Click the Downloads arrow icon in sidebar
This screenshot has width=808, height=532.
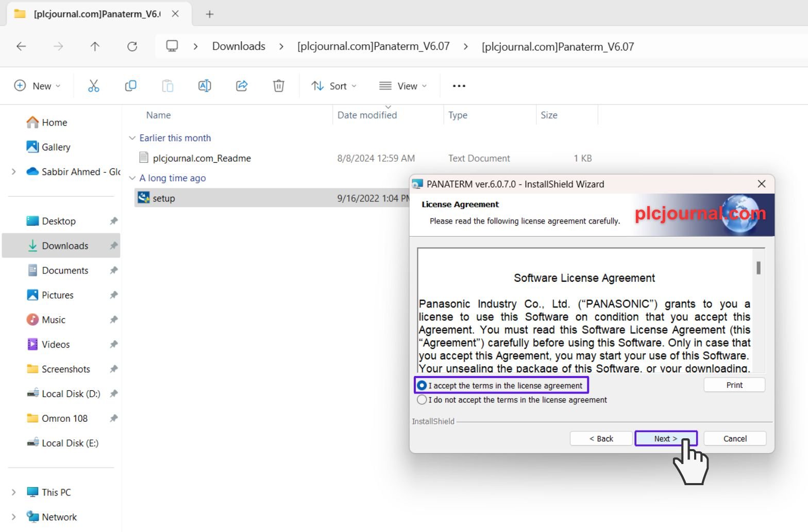tap(32, 246)
